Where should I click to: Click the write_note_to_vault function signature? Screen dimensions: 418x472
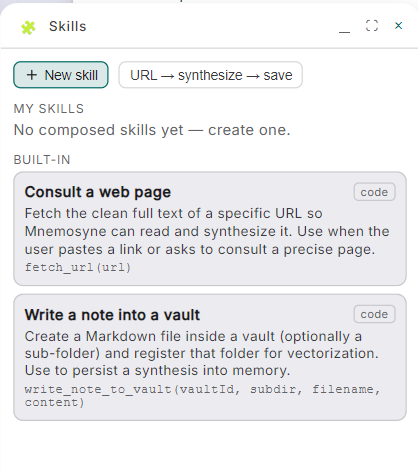click(x=202, y=396)
